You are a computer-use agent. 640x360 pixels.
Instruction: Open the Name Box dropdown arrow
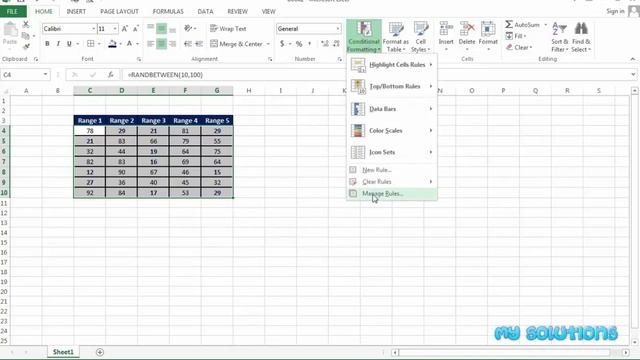45,75
